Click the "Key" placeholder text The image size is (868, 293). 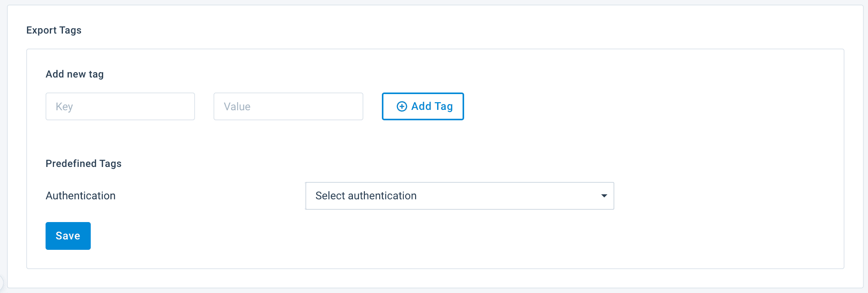click(64, 107)
